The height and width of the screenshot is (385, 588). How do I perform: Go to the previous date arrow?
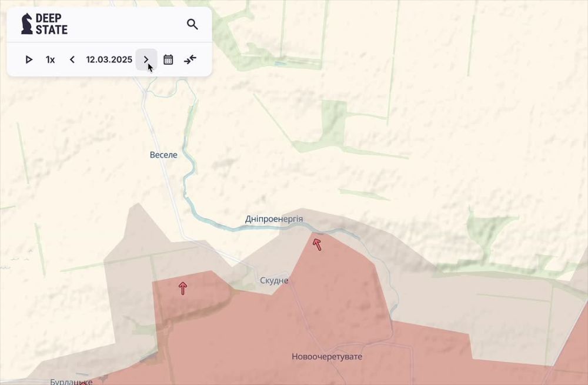pos(72,59)
